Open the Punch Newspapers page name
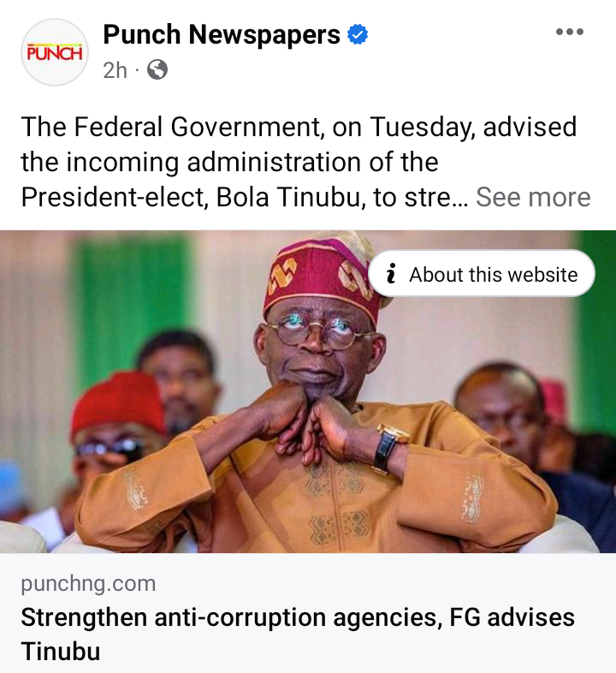Screen dimensions: 616x673 coord(222,34)
